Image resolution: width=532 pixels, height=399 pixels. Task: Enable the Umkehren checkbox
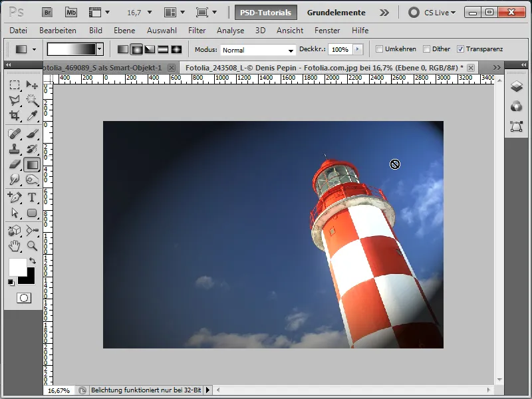379,49
